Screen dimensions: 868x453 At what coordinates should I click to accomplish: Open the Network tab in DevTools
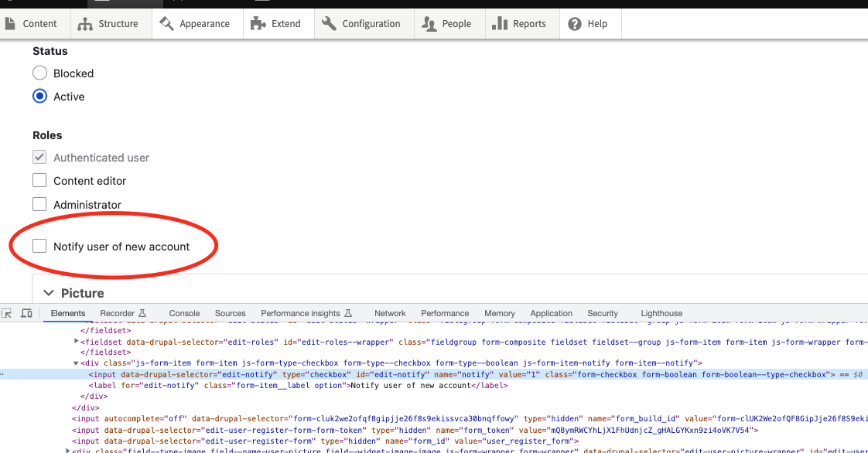[x=389, y=313]
